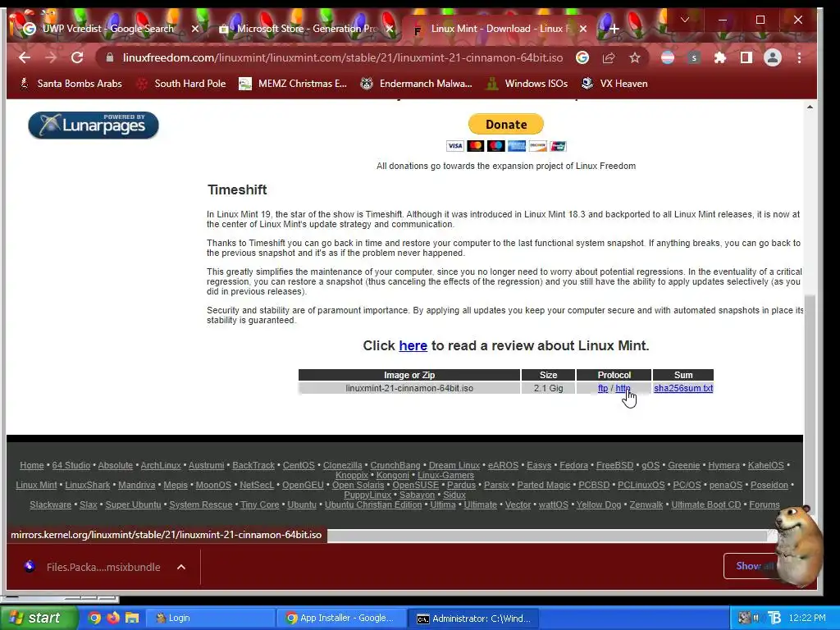Open a new tab with plus button
Screen dimensions: 840x630
coord(614,29)
